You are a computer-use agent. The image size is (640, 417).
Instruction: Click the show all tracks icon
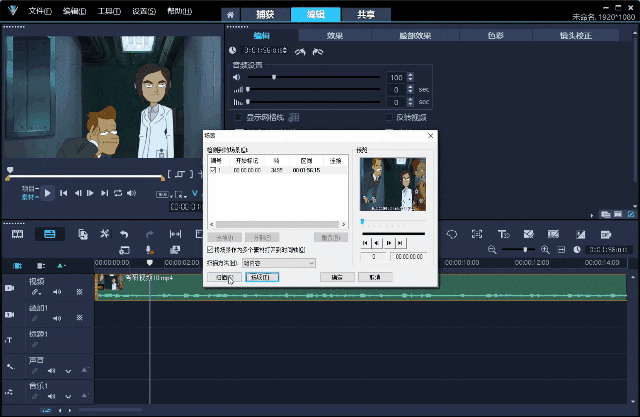(41, 266)
